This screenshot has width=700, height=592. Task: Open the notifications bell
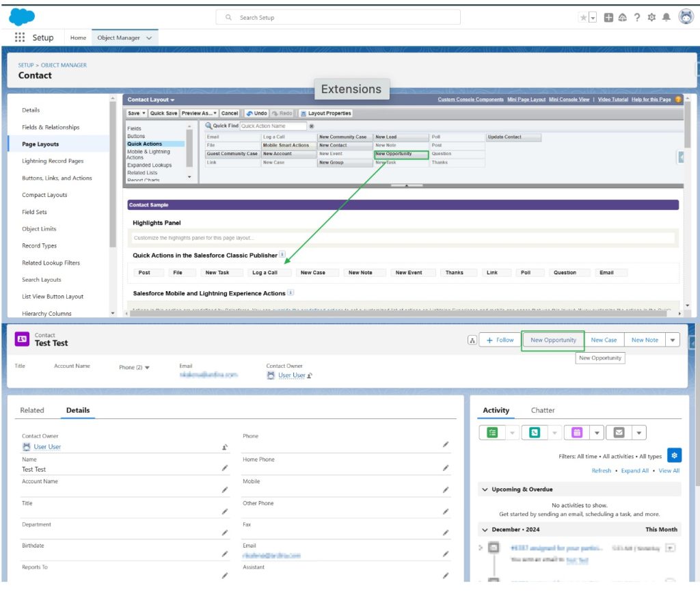click(667, 18)
